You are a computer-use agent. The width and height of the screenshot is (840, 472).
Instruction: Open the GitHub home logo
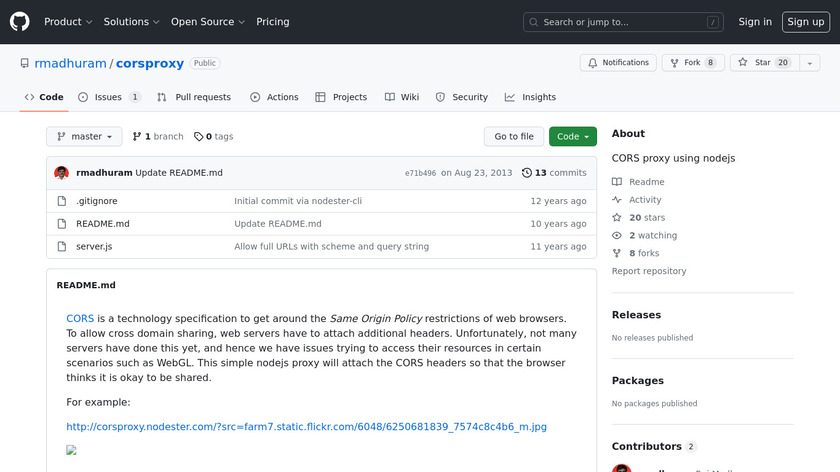pyautogui.click(x=20, y=22)
